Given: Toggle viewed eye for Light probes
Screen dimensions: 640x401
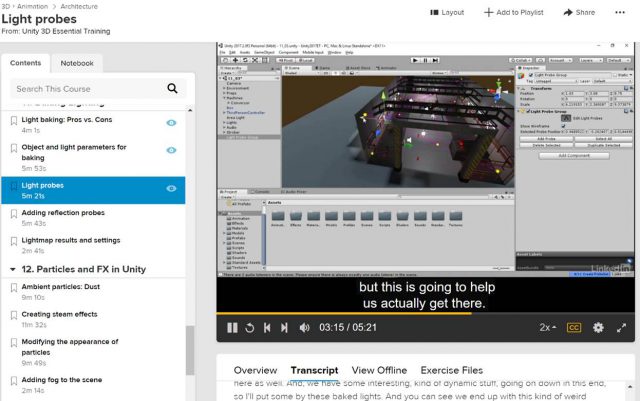Looking at the screenshot, I should tap(171, 189).
